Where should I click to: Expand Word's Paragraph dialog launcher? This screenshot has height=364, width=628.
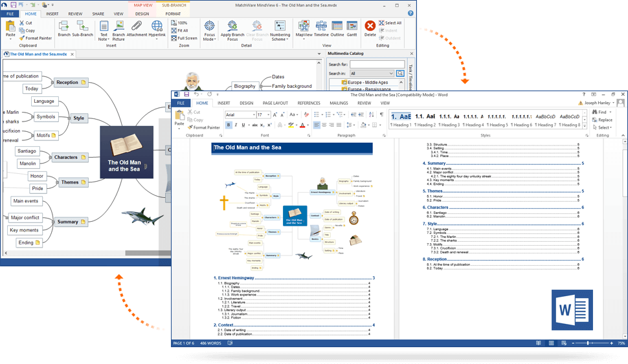(x=384, y=135)
